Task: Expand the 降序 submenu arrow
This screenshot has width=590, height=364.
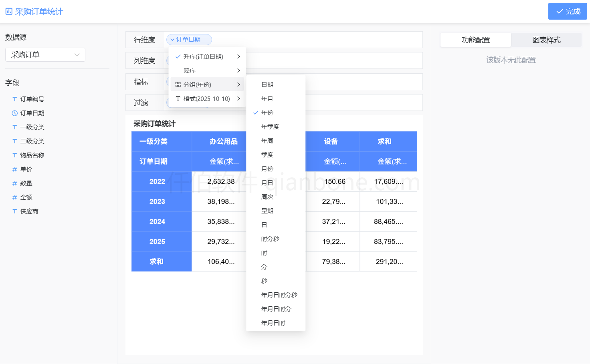Action: pos(238,70)
